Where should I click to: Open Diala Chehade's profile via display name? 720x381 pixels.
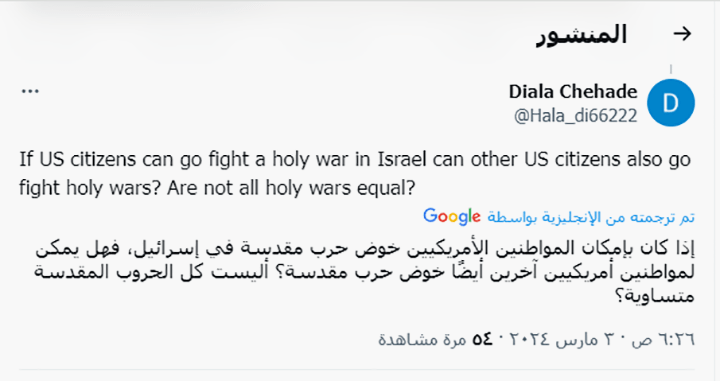[573, 92]
